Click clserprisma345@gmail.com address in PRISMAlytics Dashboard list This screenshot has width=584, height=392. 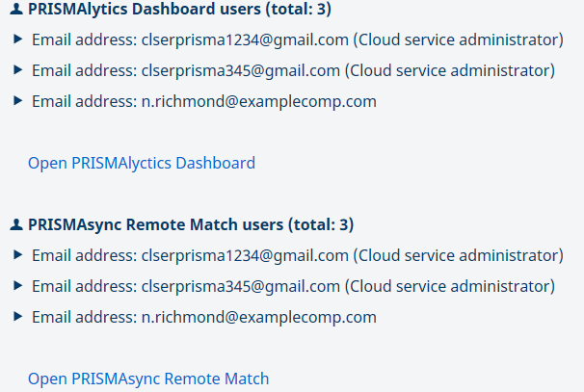pyautogui.click(x=241, y=71)
